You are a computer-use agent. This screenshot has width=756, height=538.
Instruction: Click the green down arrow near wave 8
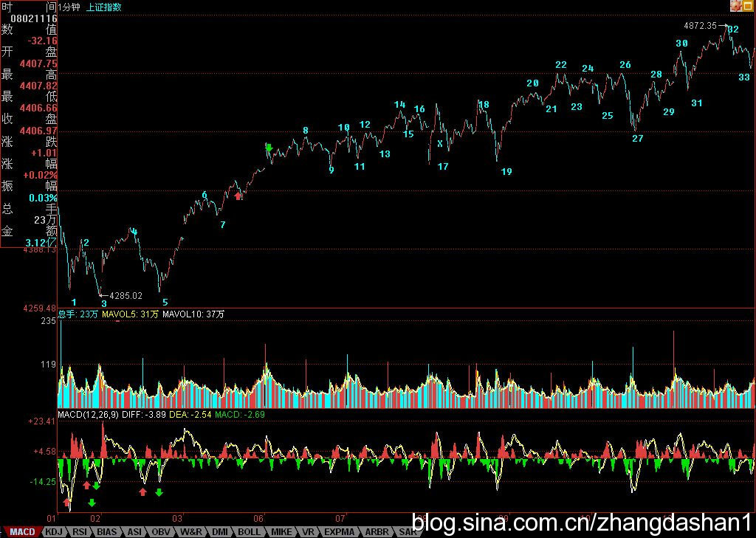(269, 148)
